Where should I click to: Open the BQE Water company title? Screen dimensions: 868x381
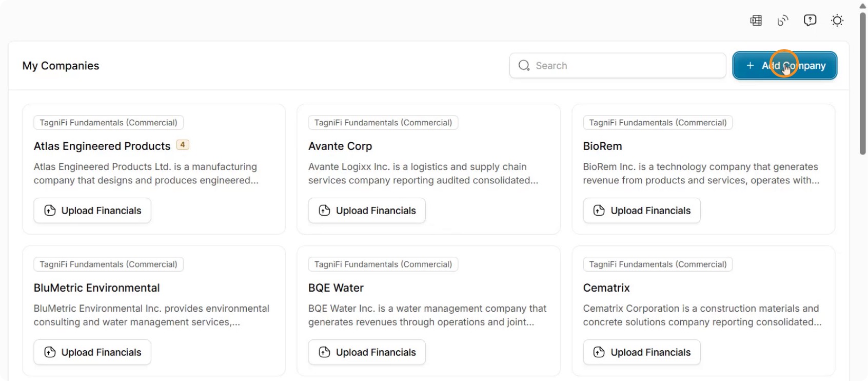pos(336,288)
